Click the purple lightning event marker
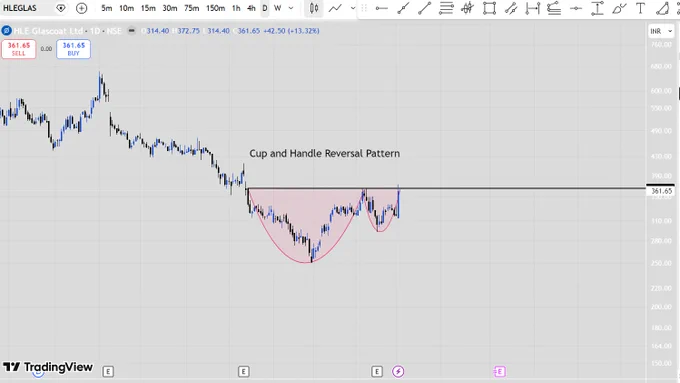 click(x=398, y=371)
